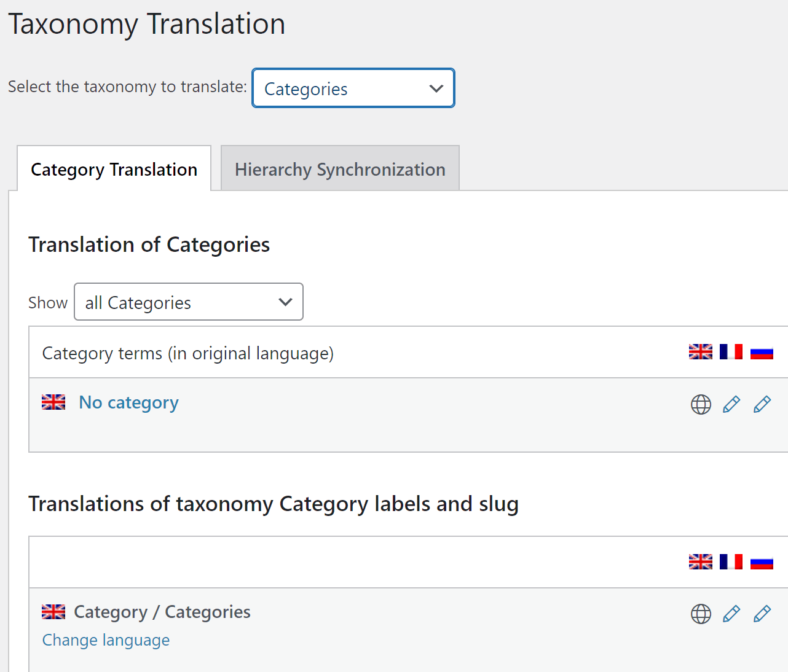Open the 'No category' term link
Screen dimensions: 788x672
(x=128, y=402)
